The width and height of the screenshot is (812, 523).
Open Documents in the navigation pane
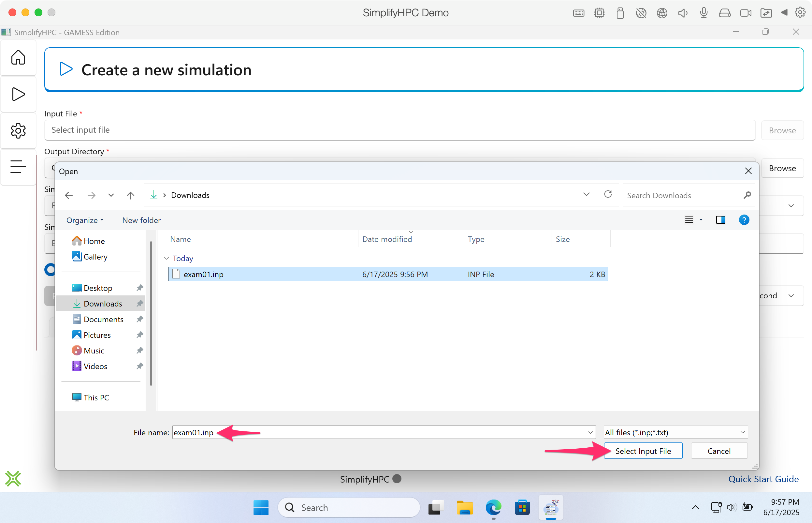point(103,319)
